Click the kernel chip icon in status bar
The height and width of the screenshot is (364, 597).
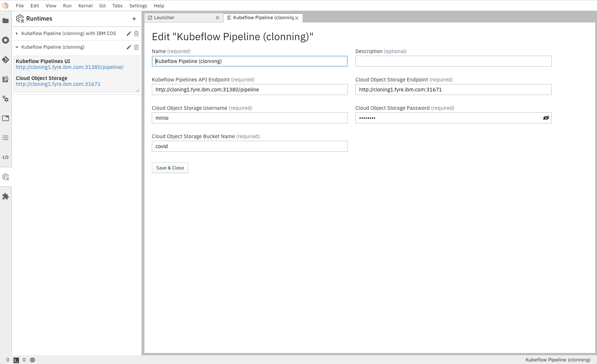click(32, 360)
